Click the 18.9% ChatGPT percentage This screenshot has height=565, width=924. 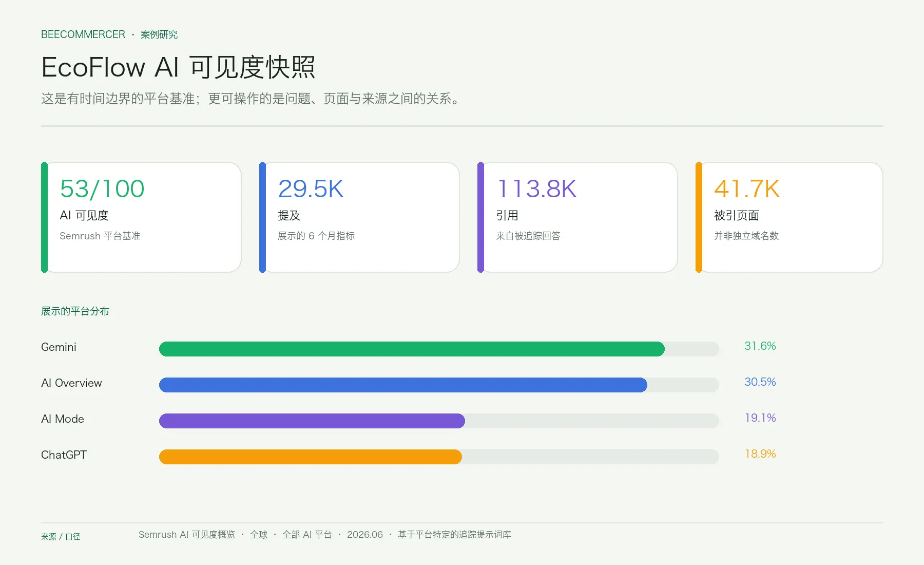click(760, 454)
